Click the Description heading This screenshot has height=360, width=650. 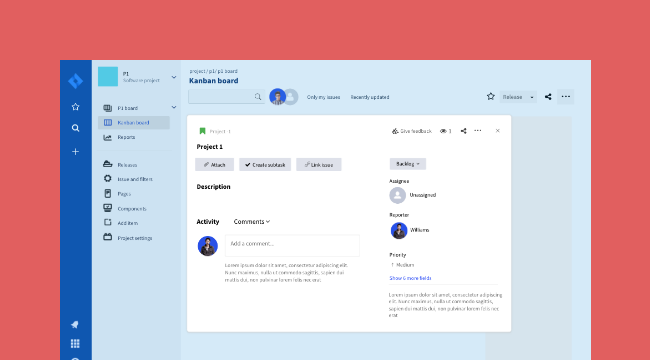tap(213, 187)
